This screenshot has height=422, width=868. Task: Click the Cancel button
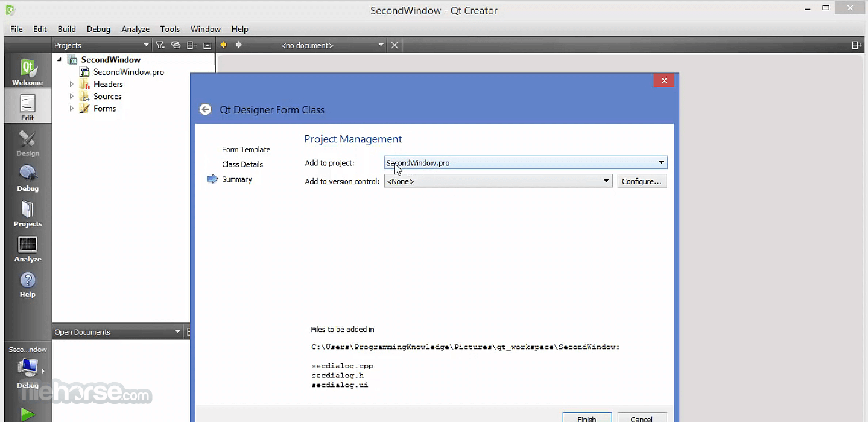pos(642,418)
